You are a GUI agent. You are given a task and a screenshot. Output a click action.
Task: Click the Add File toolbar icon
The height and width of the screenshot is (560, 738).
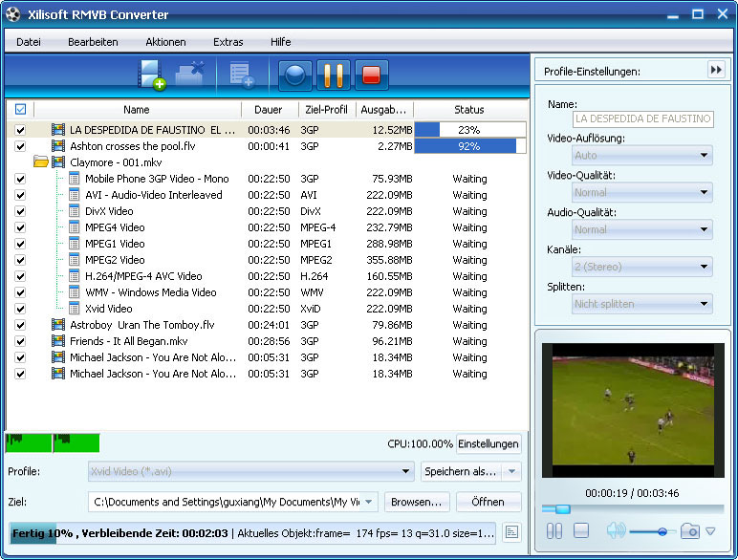[152, 75]
